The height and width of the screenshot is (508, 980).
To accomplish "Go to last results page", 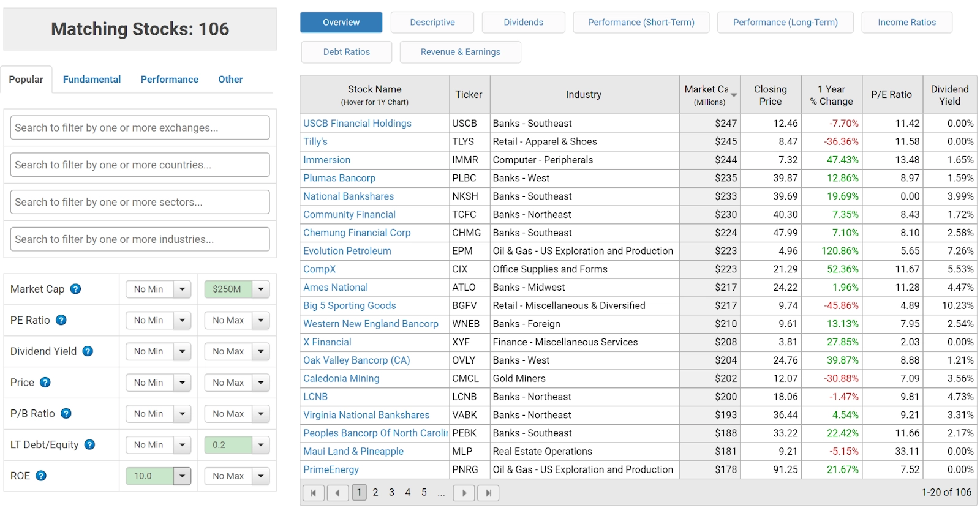I will (488, 493).
